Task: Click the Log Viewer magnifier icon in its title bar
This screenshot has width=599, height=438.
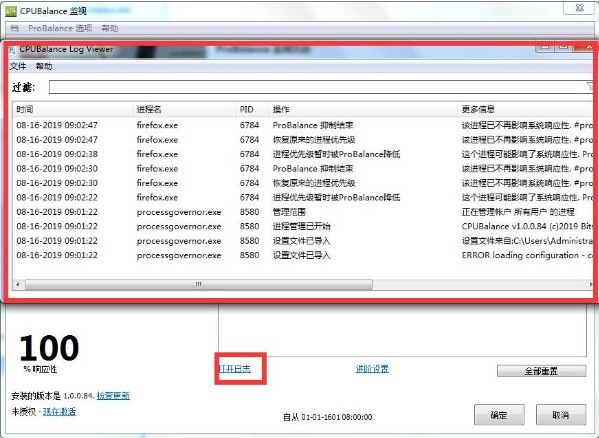Action: [x=12, y=50]
